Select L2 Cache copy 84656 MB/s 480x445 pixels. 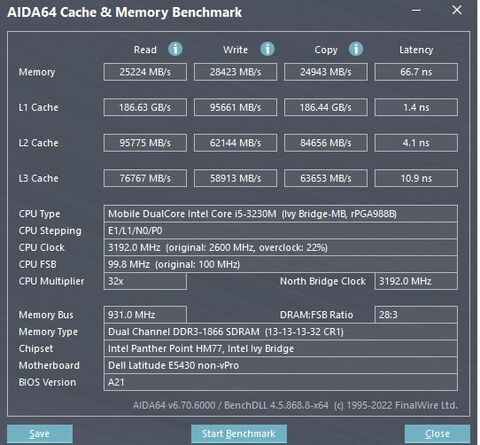pyautogui.click(x=326, y=143)
